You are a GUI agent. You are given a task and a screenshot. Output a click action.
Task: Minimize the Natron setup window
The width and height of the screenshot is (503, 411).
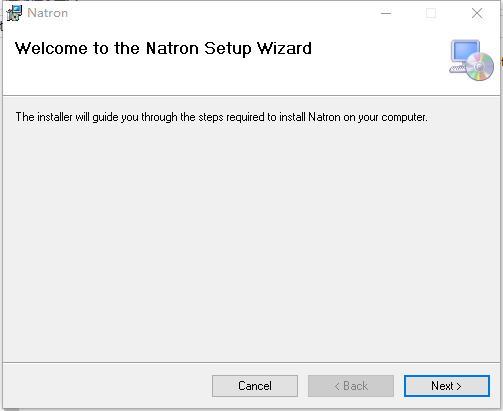tap(386, 13)
